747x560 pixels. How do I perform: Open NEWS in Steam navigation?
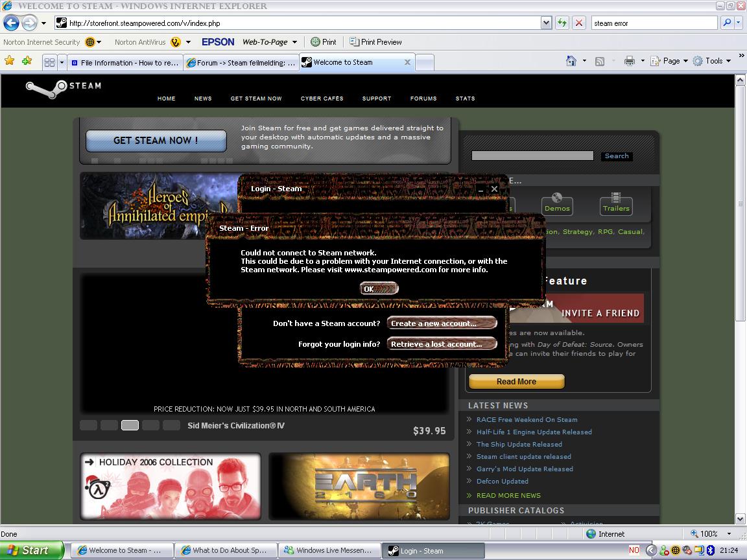(x=203, y=99)
